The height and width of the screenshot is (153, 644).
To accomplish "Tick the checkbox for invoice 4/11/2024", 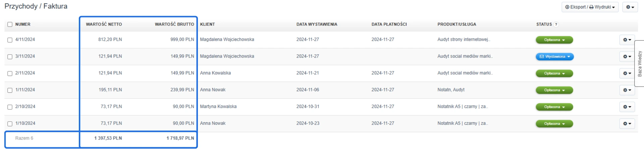I will point(10,40).
